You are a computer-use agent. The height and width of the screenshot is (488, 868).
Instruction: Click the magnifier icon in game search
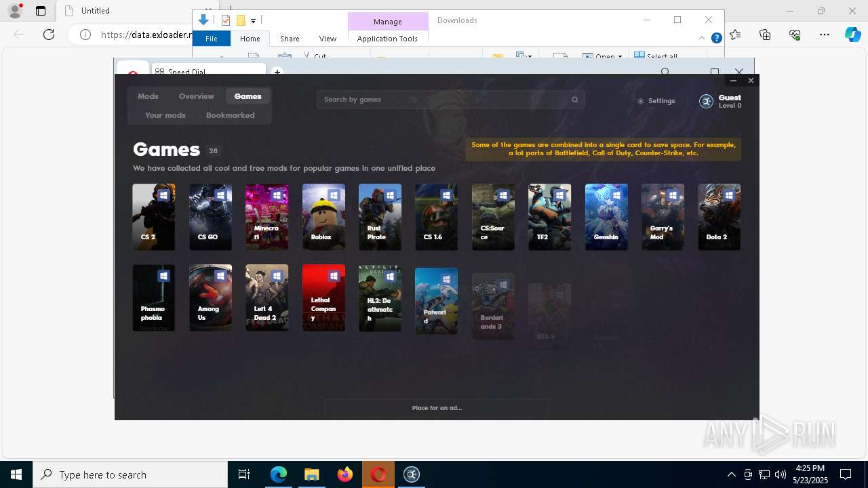pyautogui.click(x=574, y=100)
